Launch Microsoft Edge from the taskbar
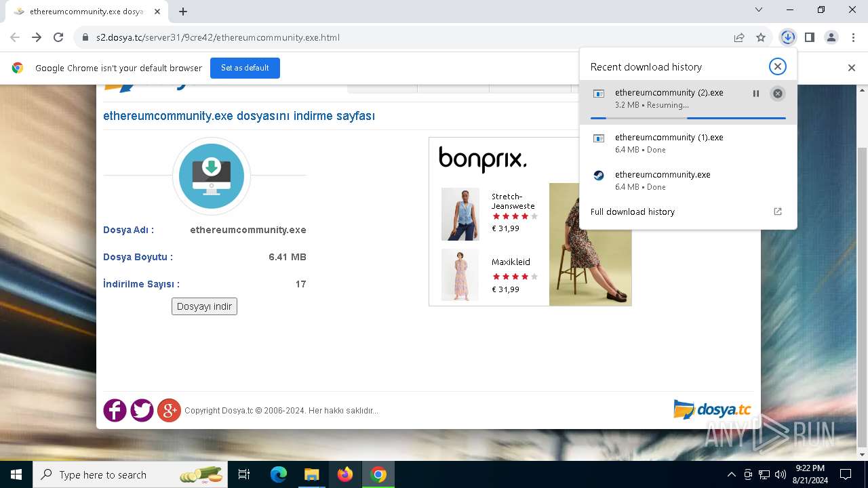868x488 pixels. [x=279, y=474]
